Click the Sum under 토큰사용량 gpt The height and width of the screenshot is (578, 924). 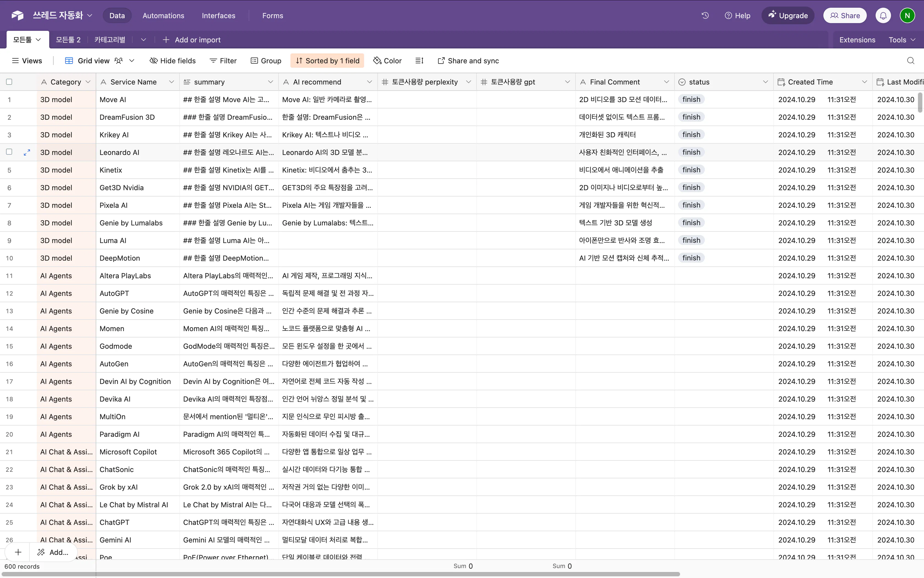click(x=562, y=566)
